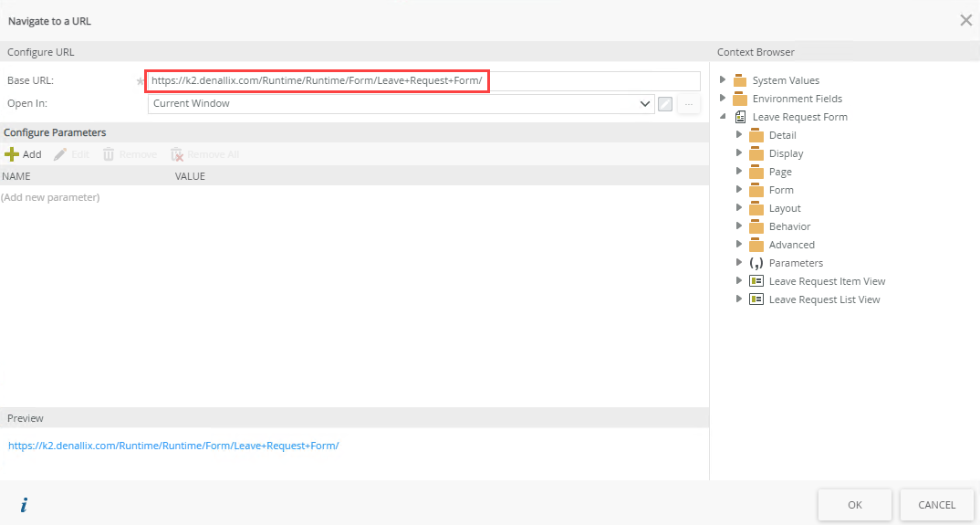Close the Navigate to a URL dialog
This screenshot has width=980, height=525.
click(x=965, y=20)
